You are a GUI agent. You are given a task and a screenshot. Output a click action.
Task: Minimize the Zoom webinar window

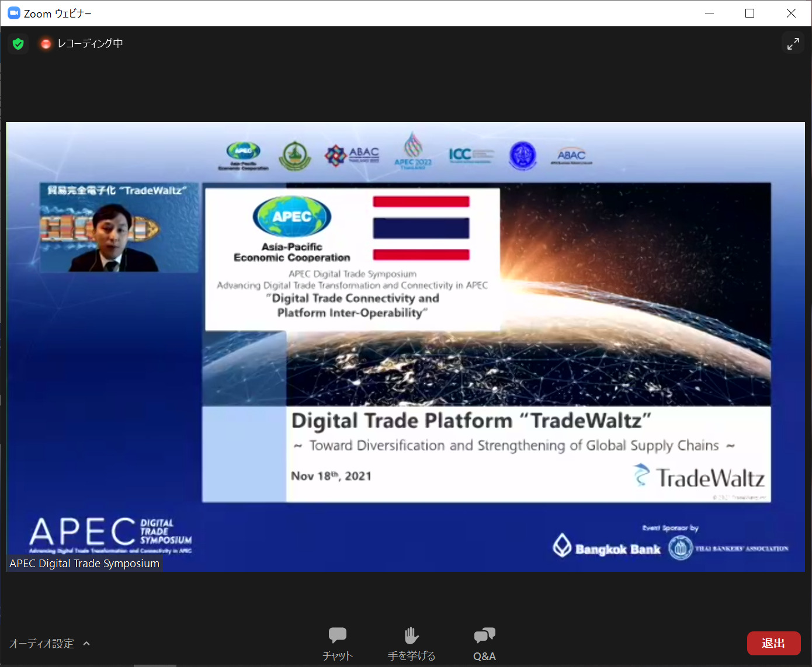710,13
